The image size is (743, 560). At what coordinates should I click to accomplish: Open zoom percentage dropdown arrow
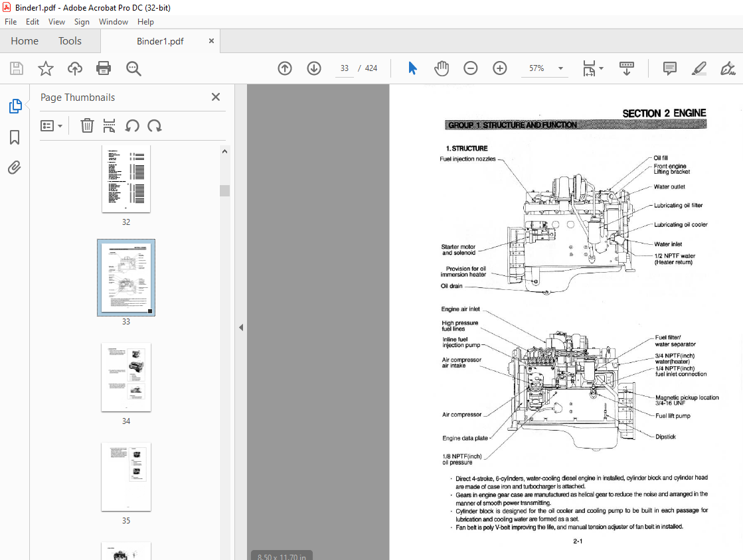[560, 68]
